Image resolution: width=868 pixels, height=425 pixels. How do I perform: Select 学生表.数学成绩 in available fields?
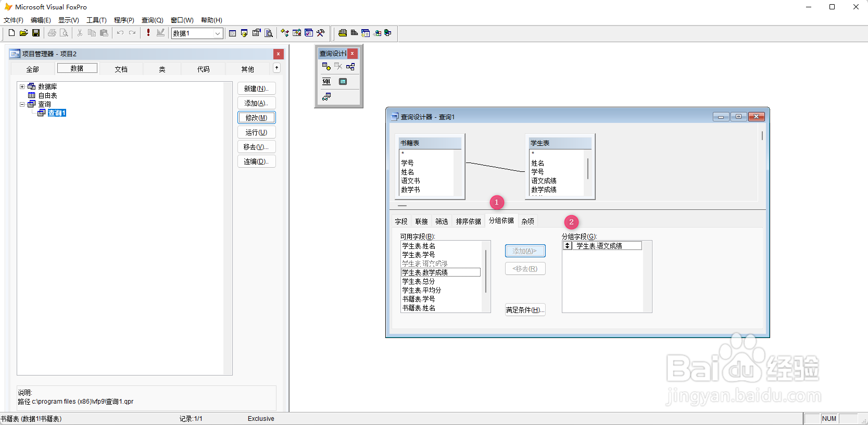coord(441,272)
